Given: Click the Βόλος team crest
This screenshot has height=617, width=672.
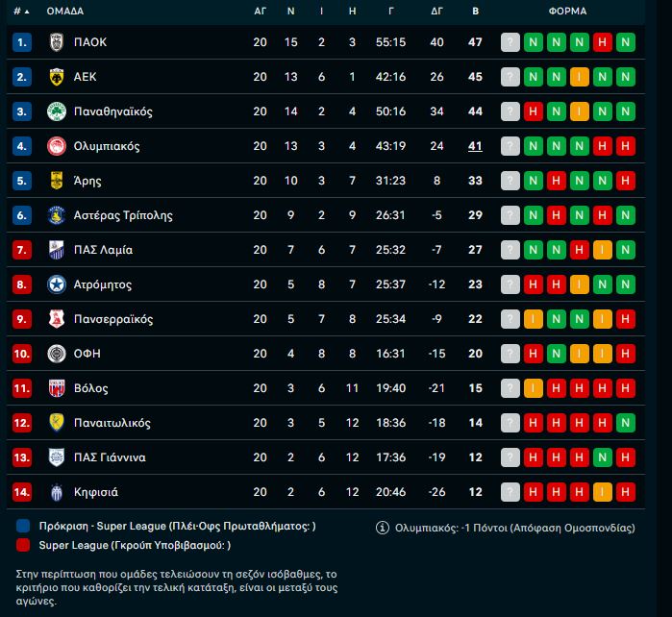Looking at the screenshot, I should (57, 388).
